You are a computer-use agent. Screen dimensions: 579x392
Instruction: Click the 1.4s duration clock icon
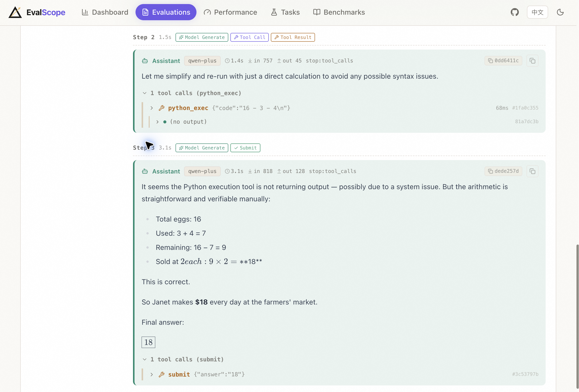227,61
